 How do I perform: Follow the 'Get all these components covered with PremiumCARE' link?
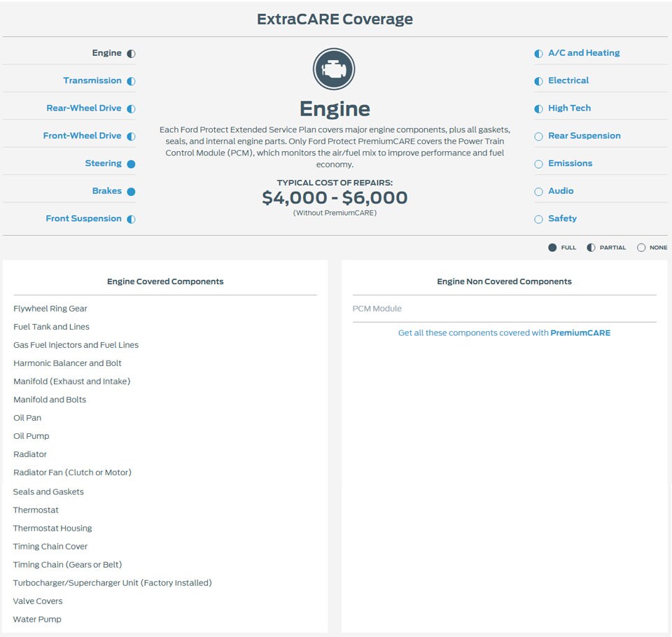504,332
